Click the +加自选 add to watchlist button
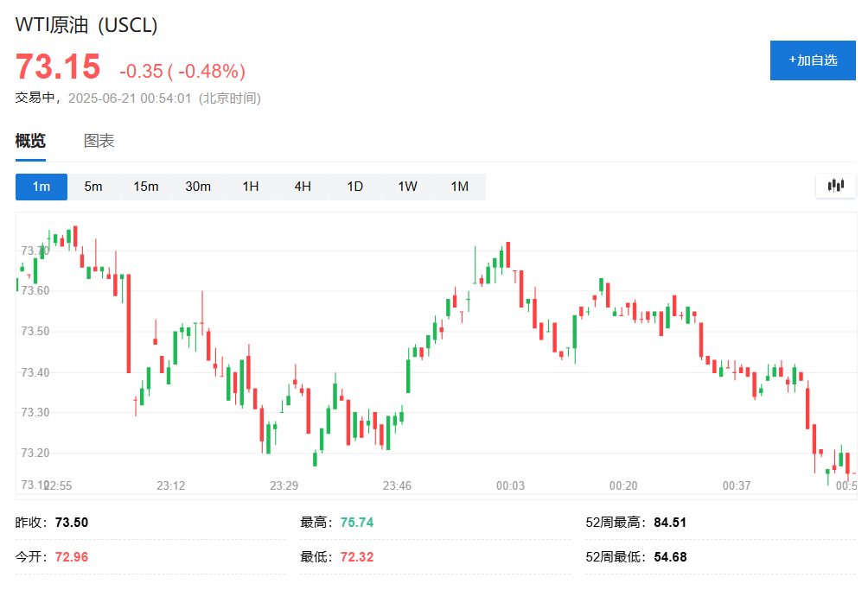 click(x=813, y=60)
